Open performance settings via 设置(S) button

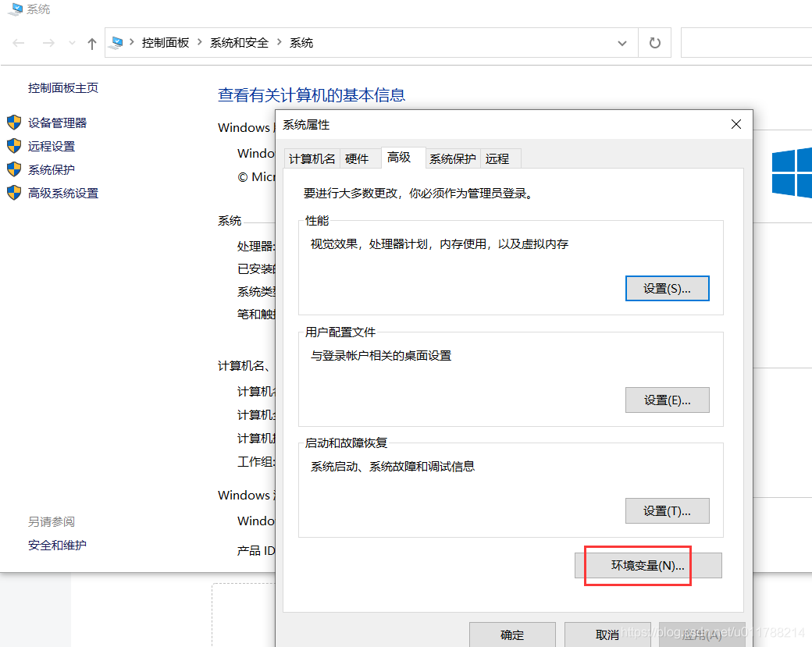tap(668, 288)
